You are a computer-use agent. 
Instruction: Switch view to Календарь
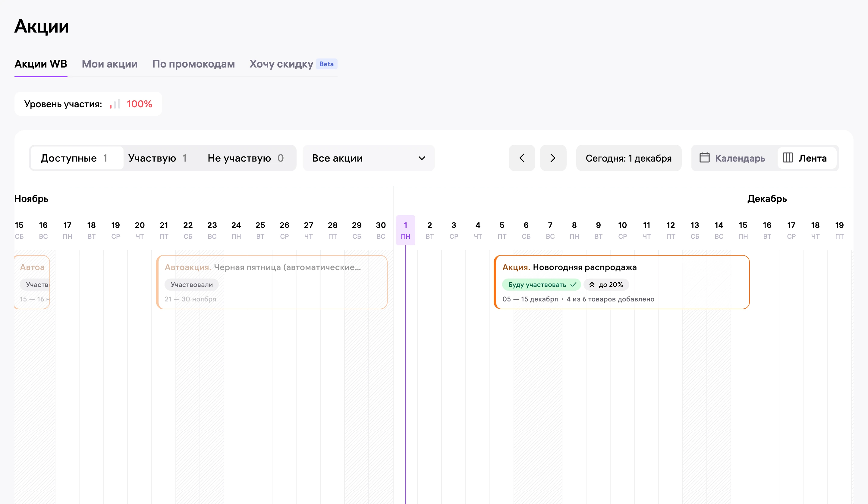click(733, 158)
